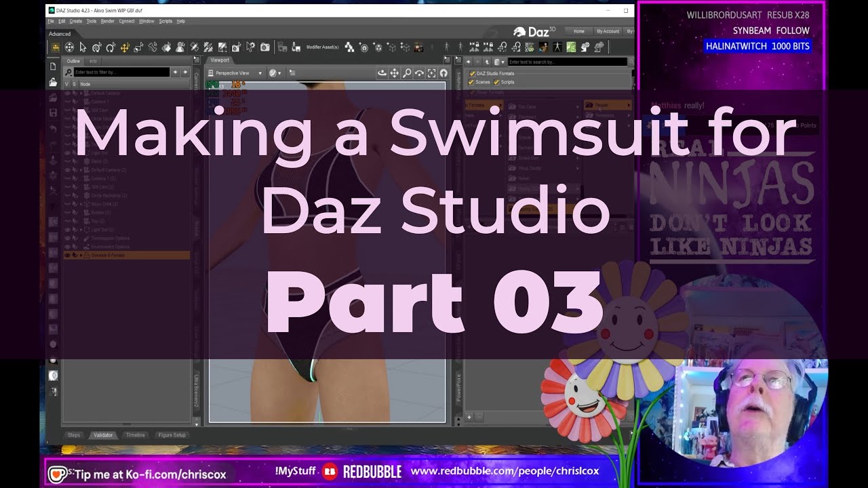Click the hierarchy tree icon after Modifier Assets

pyautogui.click(x=349, y=47)
